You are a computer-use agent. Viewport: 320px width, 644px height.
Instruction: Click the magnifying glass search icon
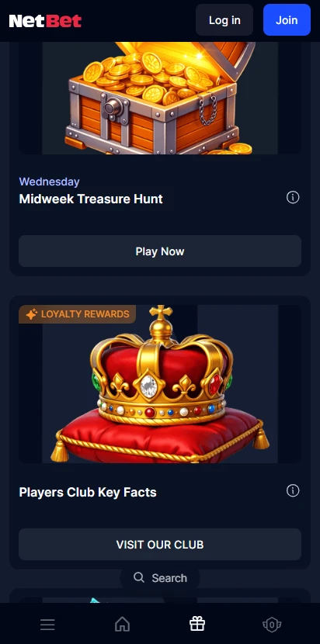(x=139, y=577)
